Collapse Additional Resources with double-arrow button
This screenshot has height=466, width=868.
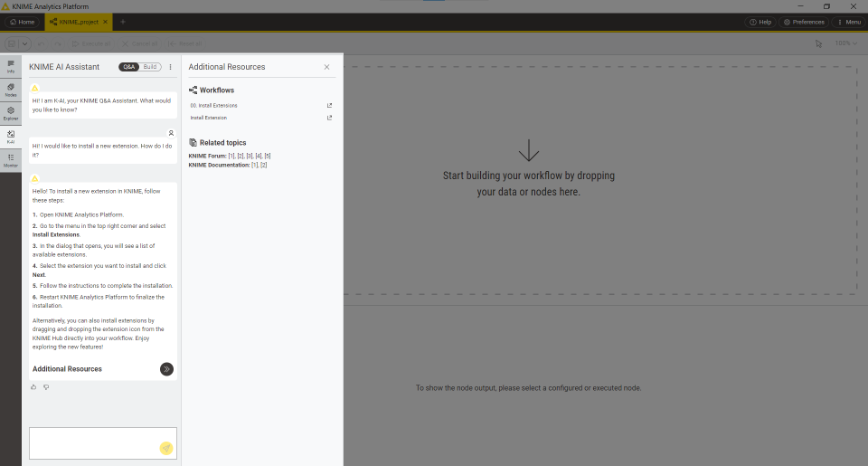point(166,369)
